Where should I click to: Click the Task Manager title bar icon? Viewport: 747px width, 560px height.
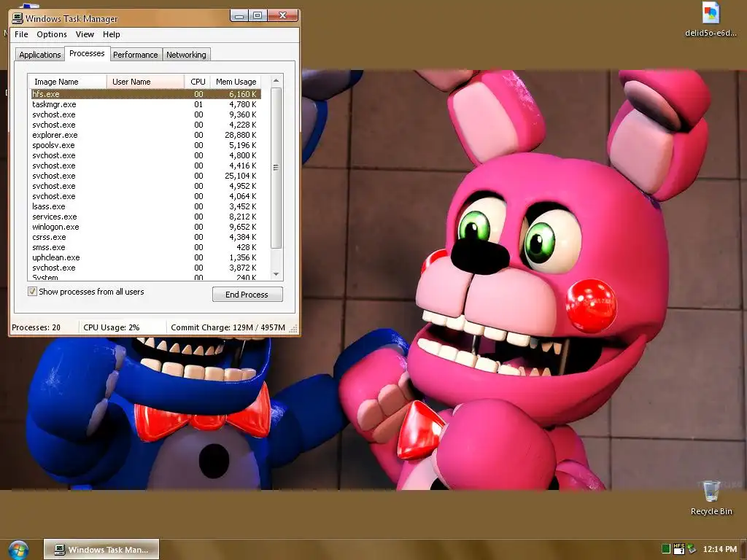18,18
